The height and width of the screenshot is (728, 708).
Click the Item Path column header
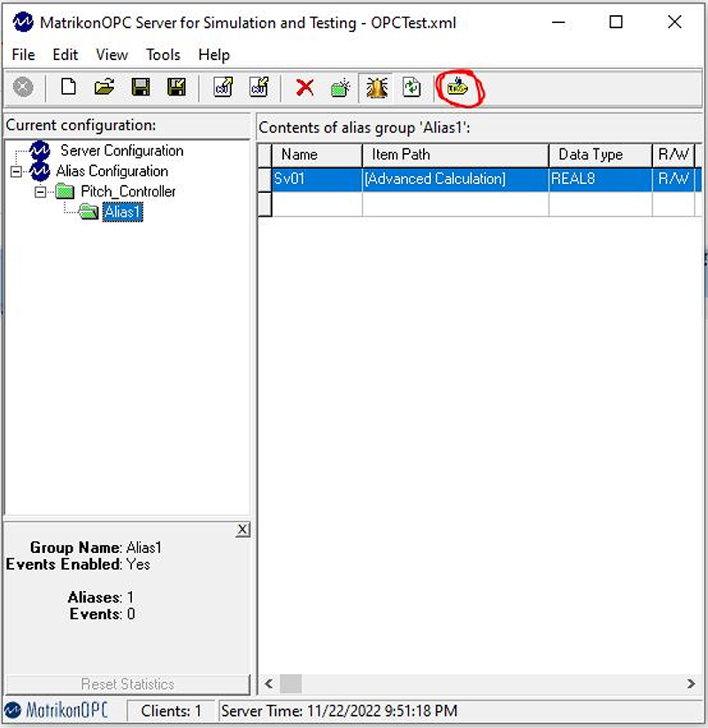(455, 155)
